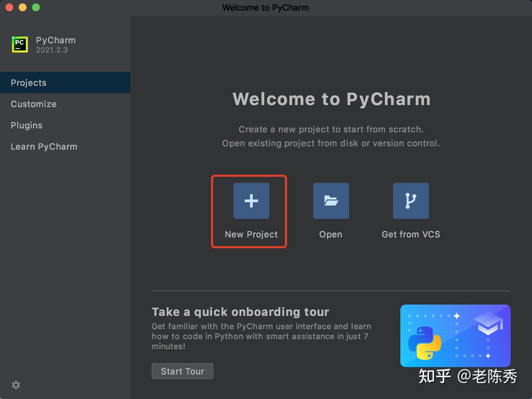Click the window title bar text
The image size is (532, 399).
coord(265,7)
